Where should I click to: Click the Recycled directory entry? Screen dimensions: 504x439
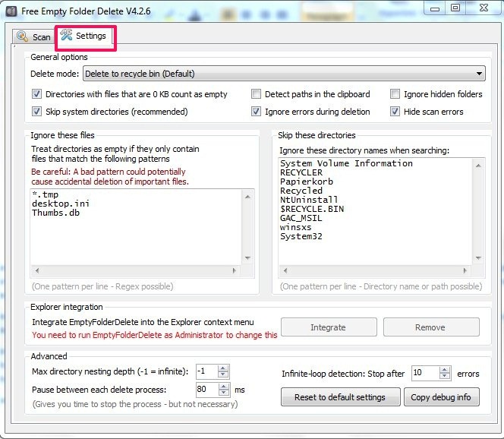tap(301, 191)
